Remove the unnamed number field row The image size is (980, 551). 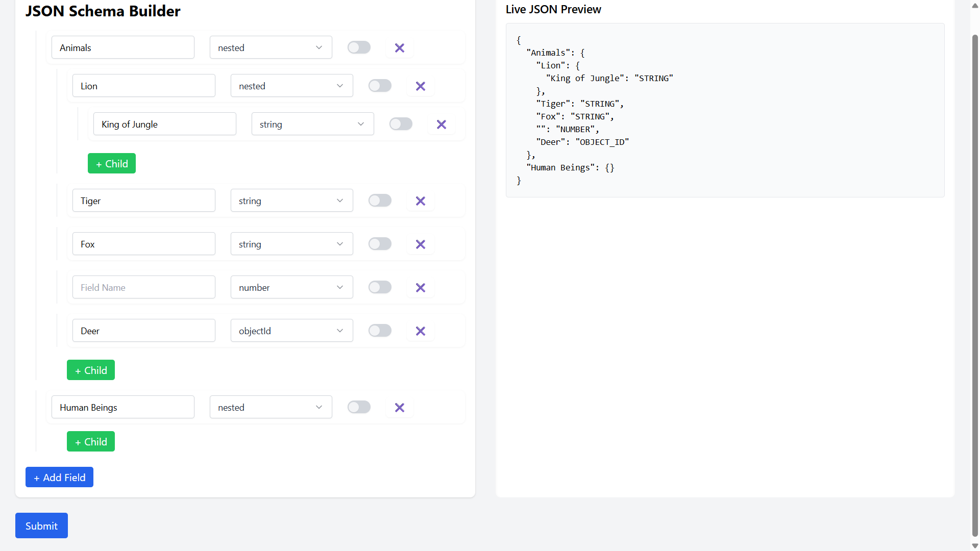pyautogui.click(x=421, y=288)
